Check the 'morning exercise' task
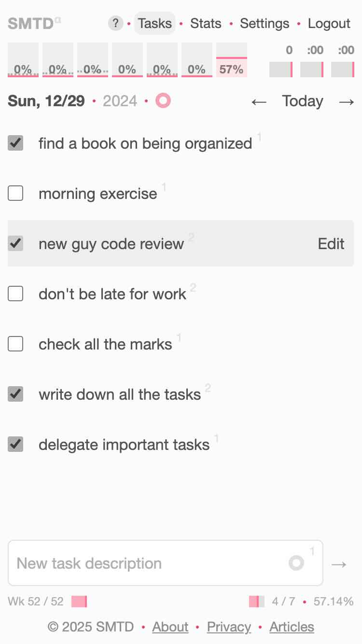Viewport: 362px width, 644px height. click(15, 194)
